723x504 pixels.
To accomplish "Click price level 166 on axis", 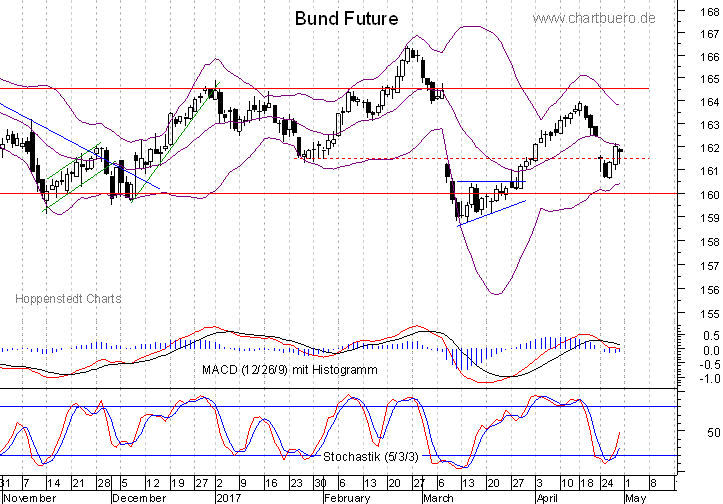I will [x=710, y=57].
